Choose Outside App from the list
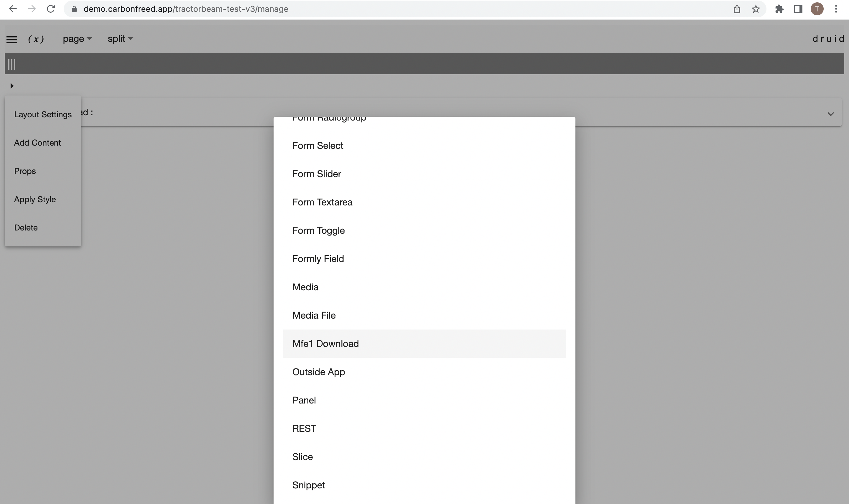Viewport: 849px width, 504px height. point(318,372)
